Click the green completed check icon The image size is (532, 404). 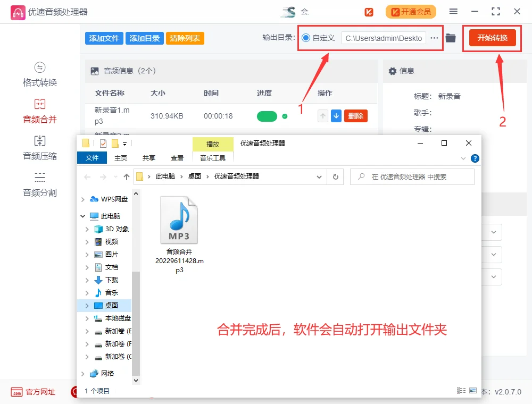pos(285,116)
